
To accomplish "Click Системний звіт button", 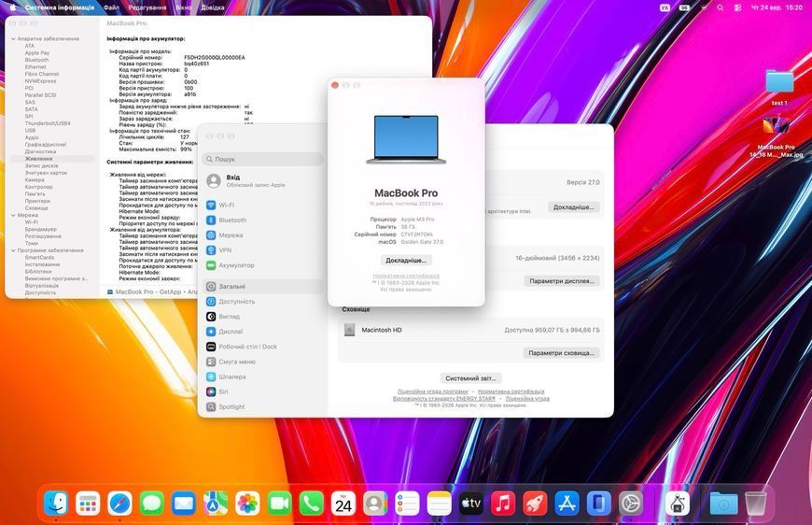I will pyautogui.click(x=470, y=378).
